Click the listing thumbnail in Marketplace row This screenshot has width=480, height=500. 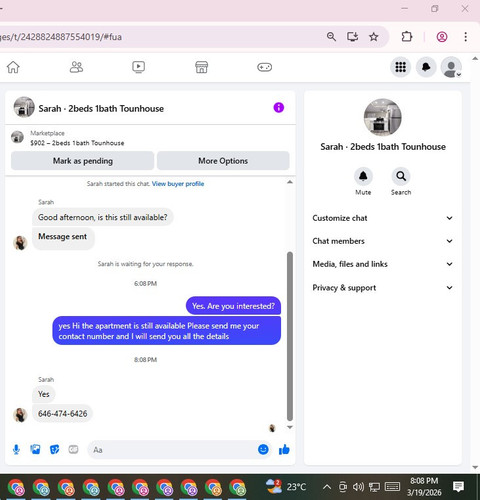[x=17, y=137]
